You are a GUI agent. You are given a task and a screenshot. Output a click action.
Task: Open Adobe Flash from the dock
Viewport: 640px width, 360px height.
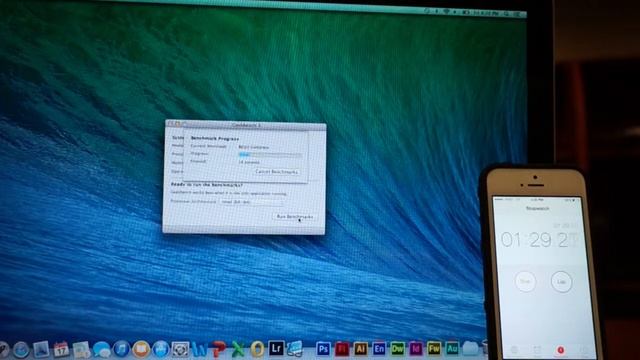342,349
